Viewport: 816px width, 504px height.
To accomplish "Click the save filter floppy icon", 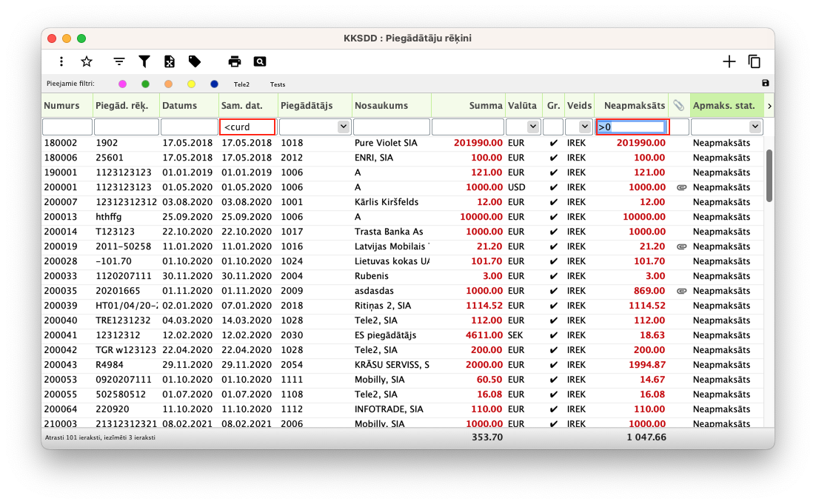I will (x=766, y=83).
